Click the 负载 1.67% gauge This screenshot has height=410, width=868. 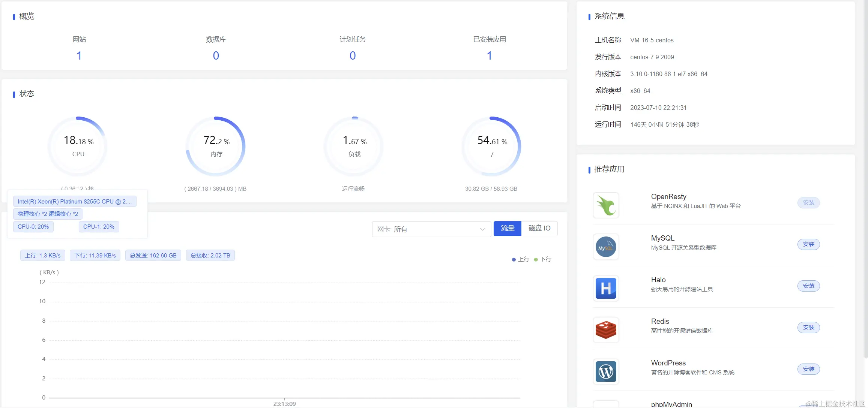click(354, 146)
